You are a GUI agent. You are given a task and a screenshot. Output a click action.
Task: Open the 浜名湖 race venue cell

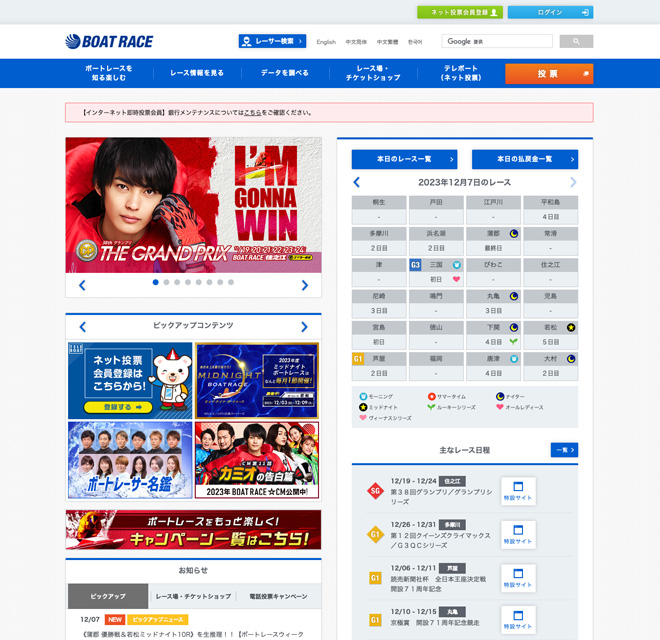pos(436,241)
